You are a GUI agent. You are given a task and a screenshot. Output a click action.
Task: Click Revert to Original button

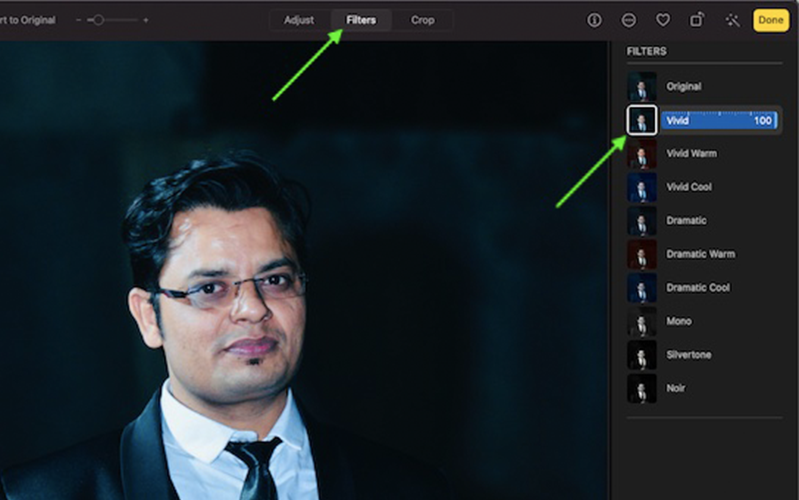pyautogui.click(x=27, y=20)
